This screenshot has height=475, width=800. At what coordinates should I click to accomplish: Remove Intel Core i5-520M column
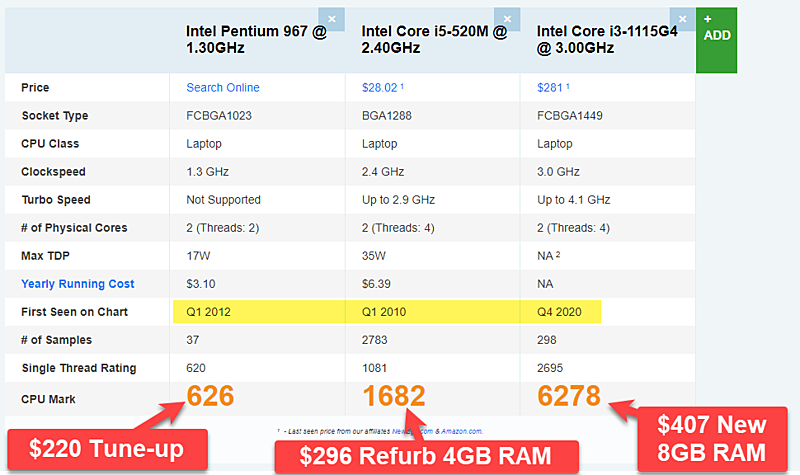(507, 19)
